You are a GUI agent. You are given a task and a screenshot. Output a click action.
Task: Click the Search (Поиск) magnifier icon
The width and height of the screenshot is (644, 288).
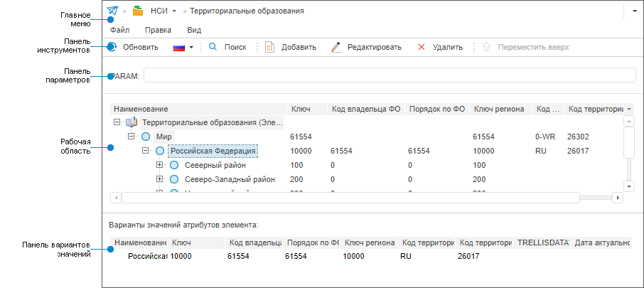(213, 47)
